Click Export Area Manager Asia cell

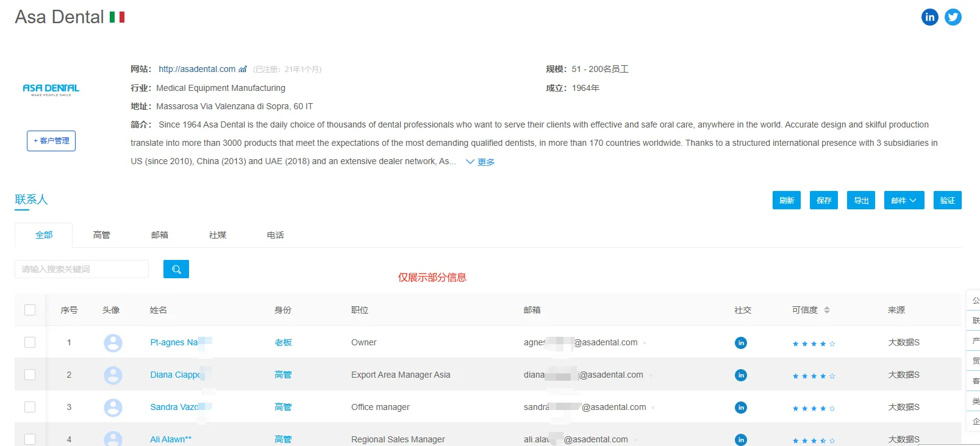(401, 375)
